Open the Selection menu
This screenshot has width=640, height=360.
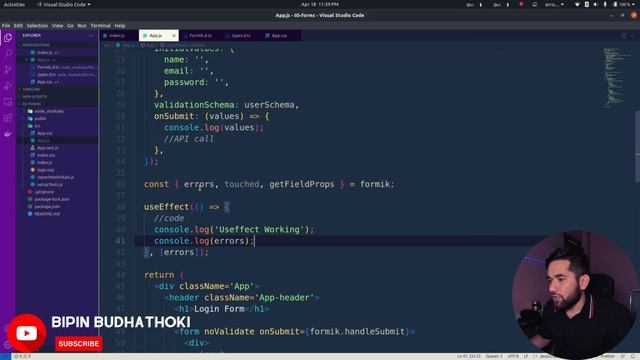pos(37,25)
